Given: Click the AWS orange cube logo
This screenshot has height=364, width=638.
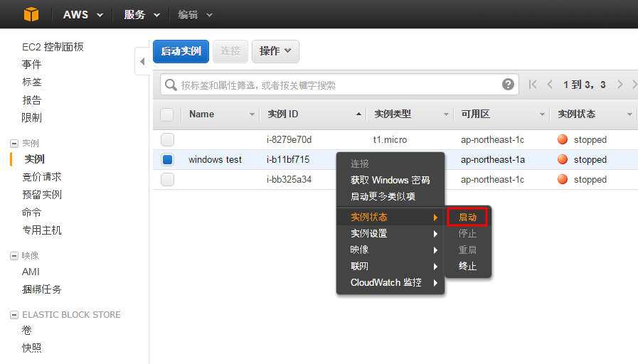Looking at the screenshot, I should point(31,14).
